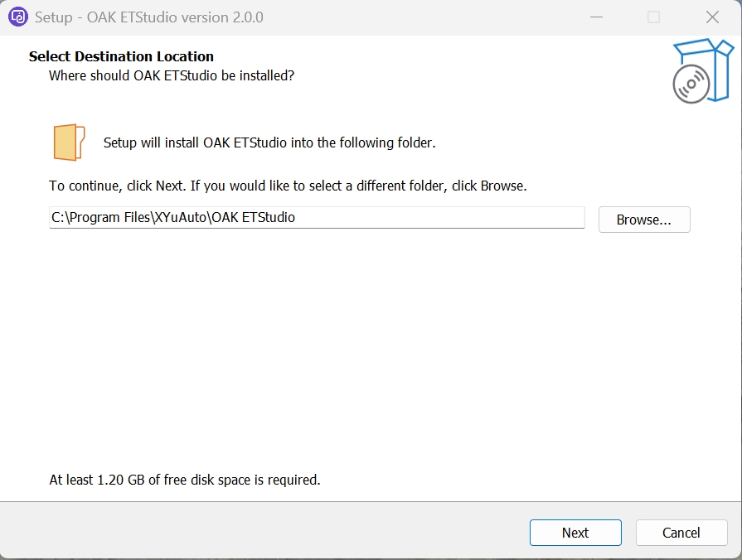
Task: Click Browse to choose another folder
Action: click(x=644, y=220)
